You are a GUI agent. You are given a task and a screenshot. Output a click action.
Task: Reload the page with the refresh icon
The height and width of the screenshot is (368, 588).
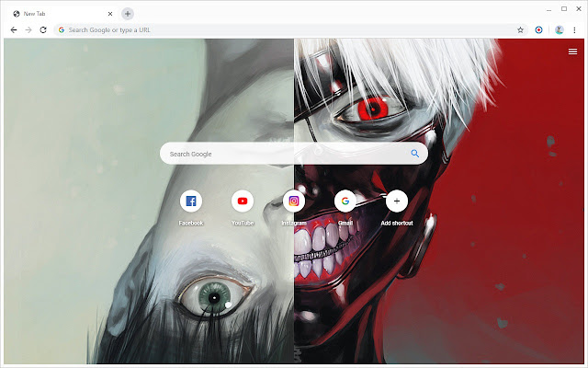pos(43,29)
